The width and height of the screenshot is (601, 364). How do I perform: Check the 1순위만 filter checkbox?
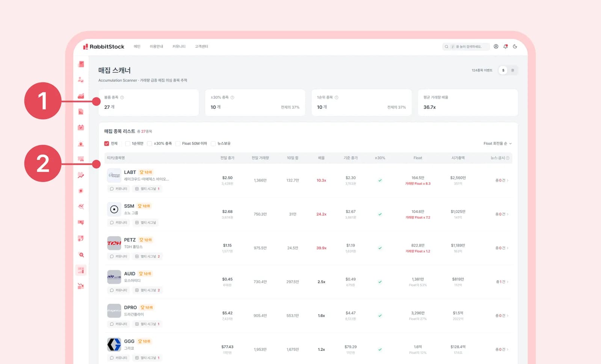(x=128, y=143)
